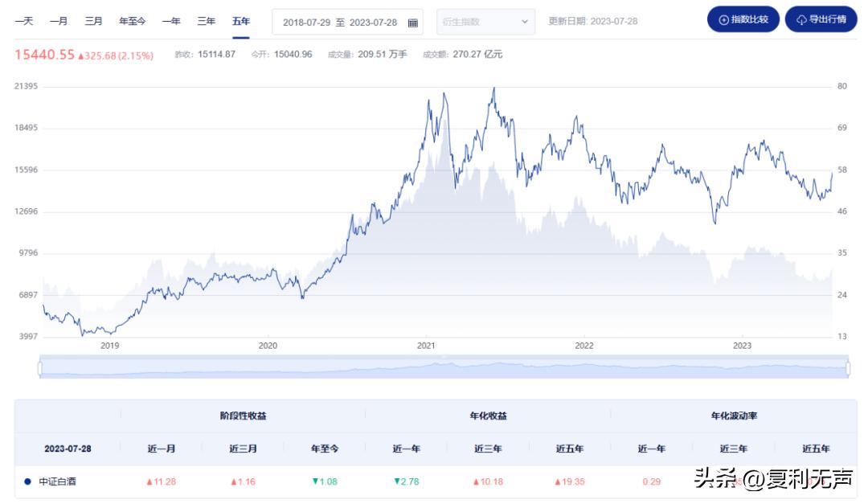This screenshot has width=868, height=504.
Task: Click the left handle of range slider
Action: 39,368
